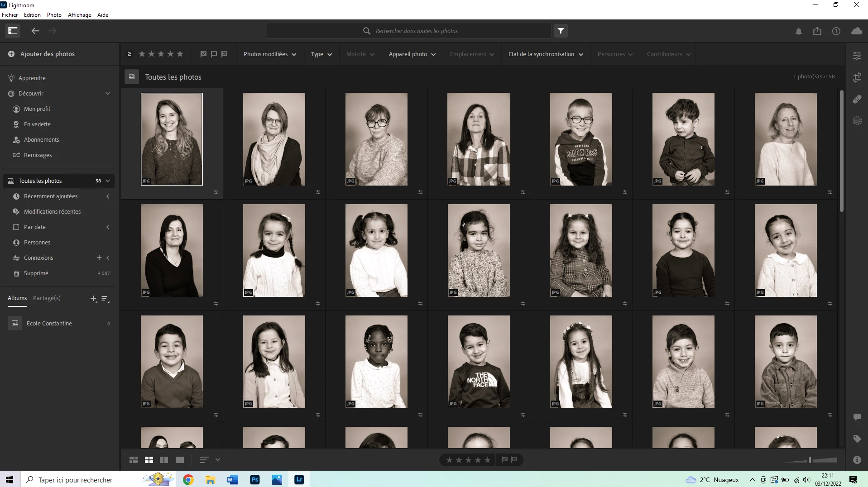Screen dimensions: 868x487
Task: Collapse the Découvrir section chevron
Action: pos(108,93)
